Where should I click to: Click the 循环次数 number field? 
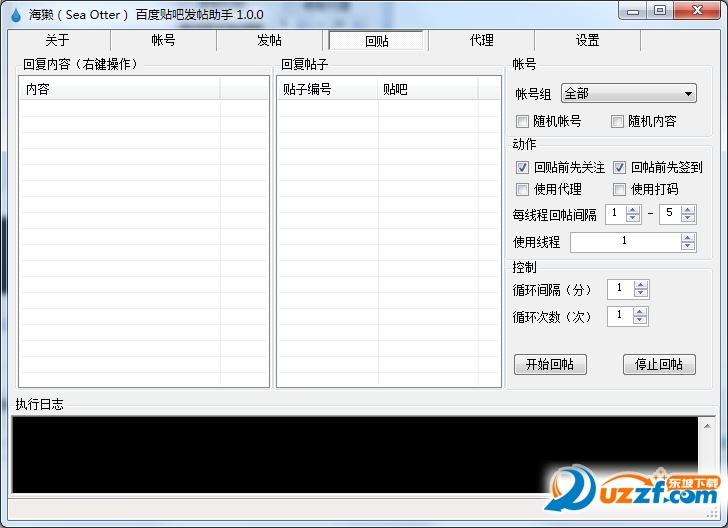[620, 316]
